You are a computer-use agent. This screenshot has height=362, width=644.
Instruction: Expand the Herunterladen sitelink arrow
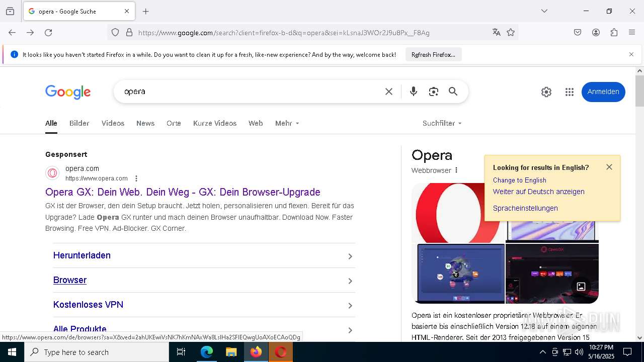coord(350,256)
